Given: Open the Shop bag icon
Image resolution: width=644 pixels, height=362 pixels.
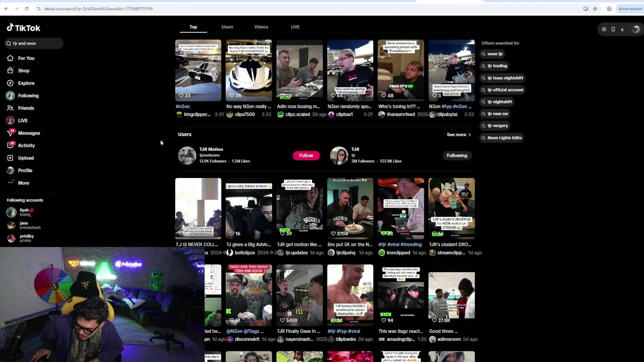Looking at the screenshot, I should [x=10, y=71].
